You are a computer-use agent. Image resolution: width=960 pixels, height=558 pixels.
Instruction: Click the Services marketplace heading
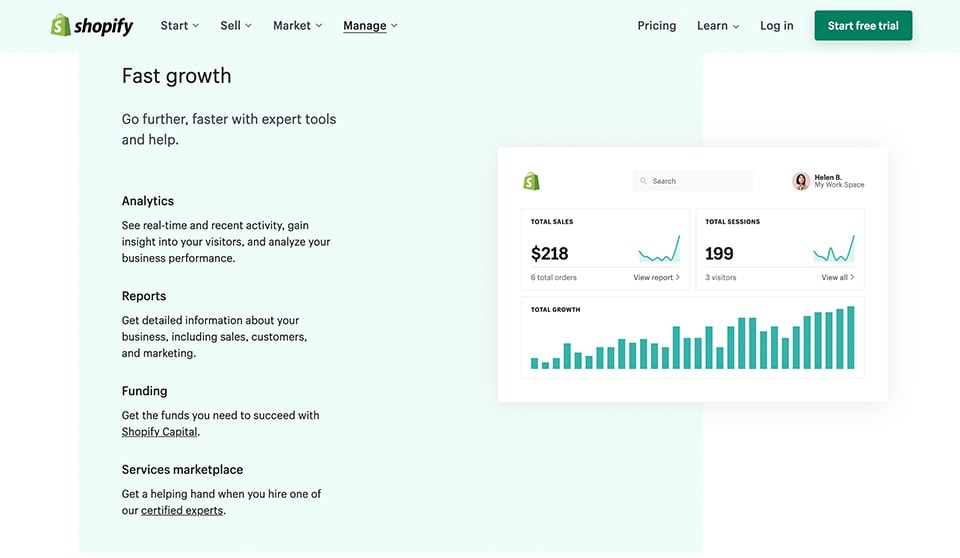182,470
